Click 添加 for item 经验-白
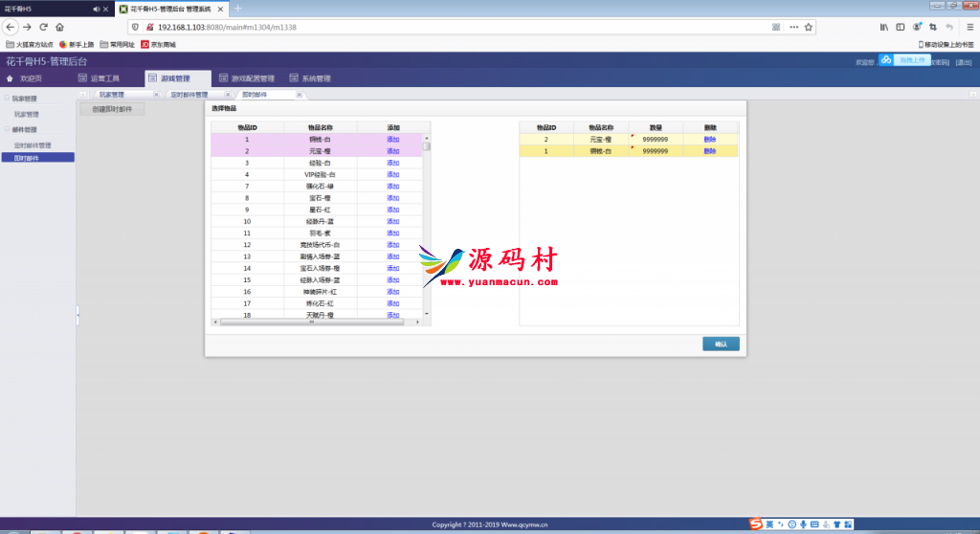980x534 pixels. 392,163
